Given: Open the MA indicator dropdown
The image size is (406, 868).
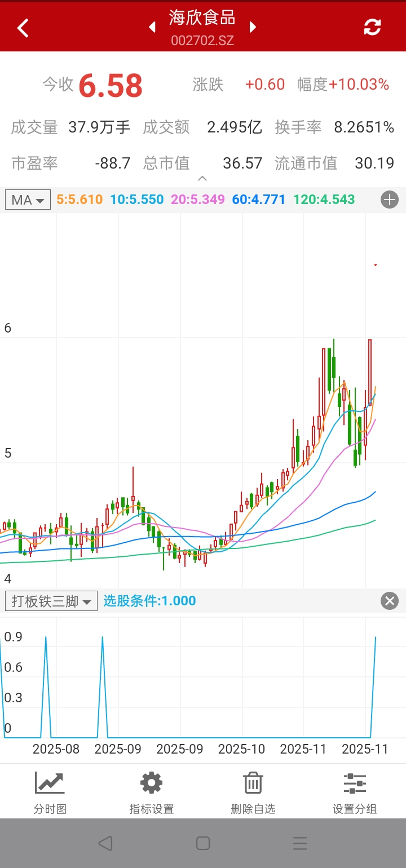Looking at the screenshot, I should 28,200.
